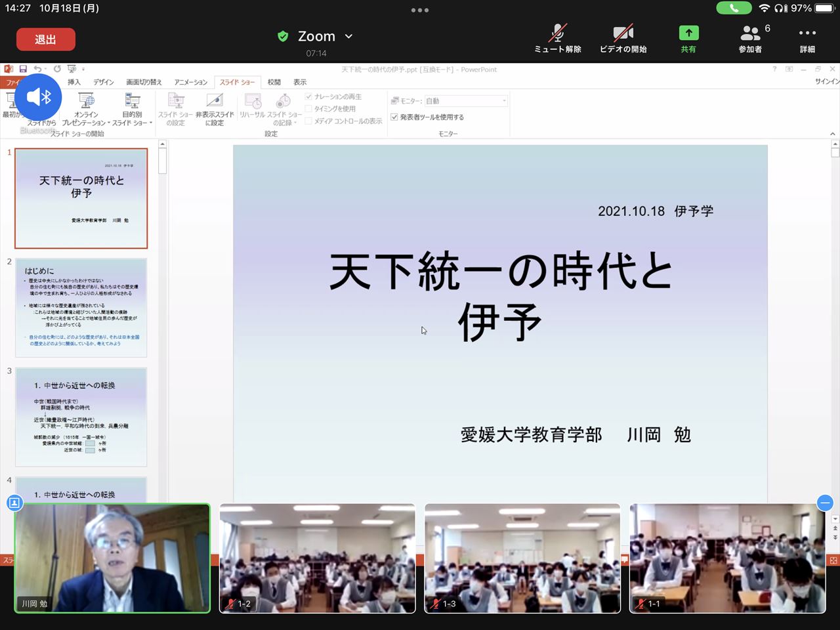Collapse the ribbon with the chevron

tap(832, 134)
